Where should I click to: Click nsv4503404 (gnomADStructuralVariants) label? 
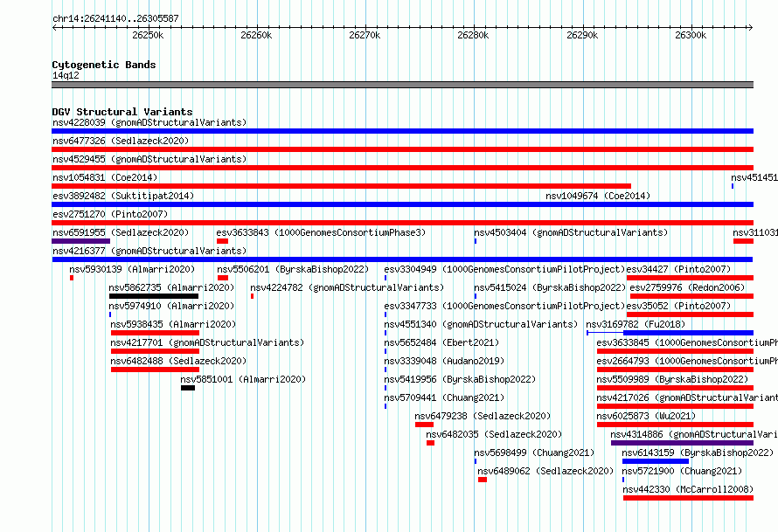coord(571,232)
